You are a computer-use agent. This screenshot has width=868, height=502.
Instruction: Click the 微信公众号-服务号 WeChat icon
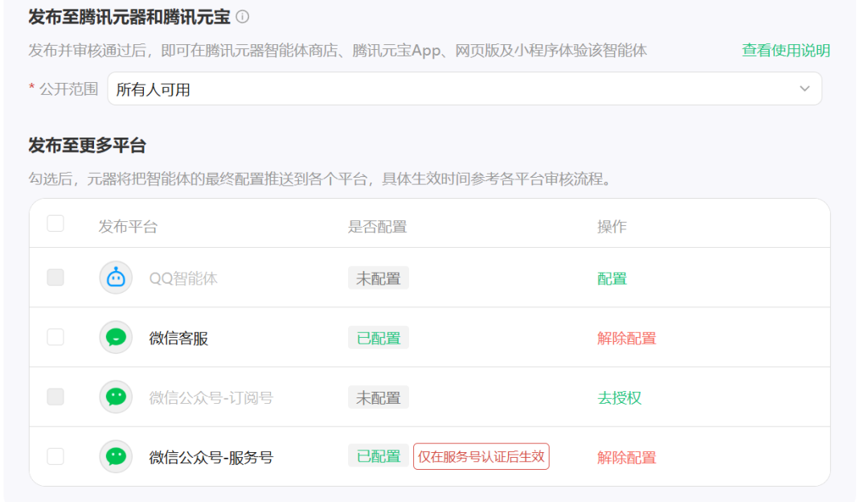(x=116, y=457)
